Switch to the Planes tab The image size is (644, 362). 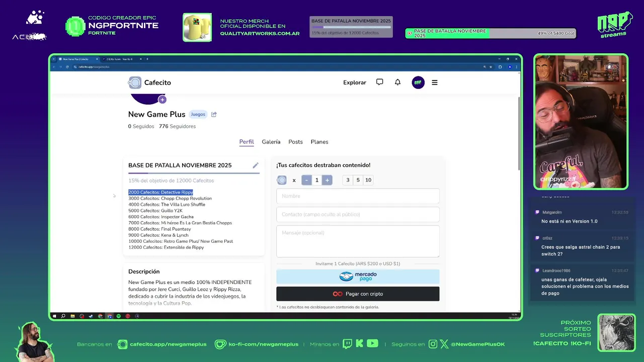[x=319, y=142]
